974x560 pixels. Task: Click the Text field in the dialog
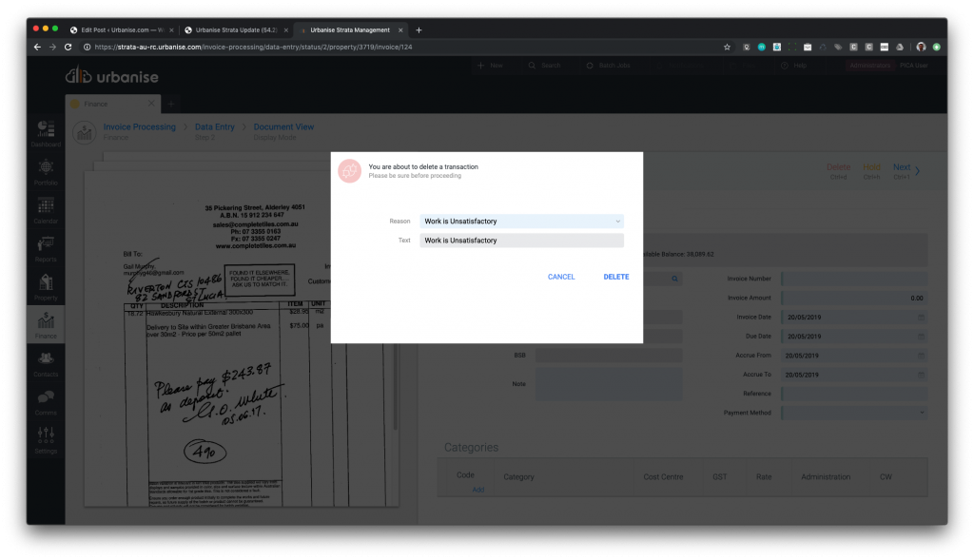pyautogui.click(x=521, y=241)
